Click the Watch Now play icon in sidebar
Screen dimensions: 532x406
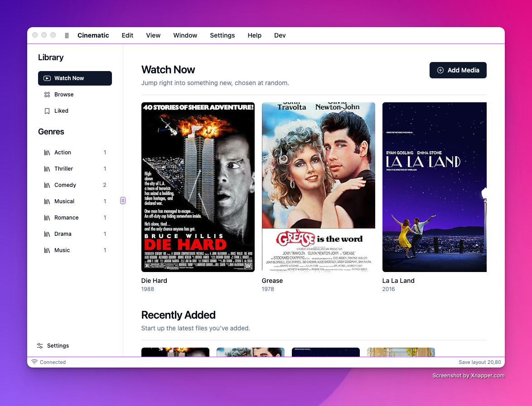47,78
